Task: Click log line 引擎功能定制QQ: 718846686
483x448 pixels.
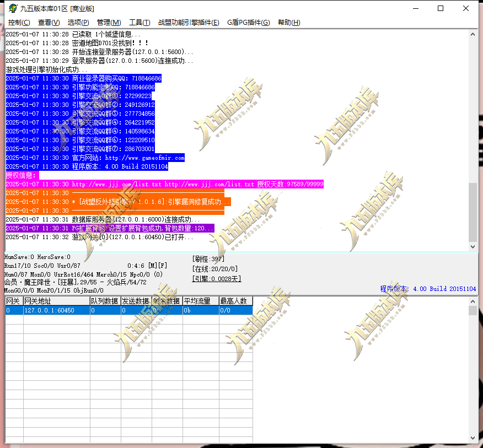Action: 80,87
